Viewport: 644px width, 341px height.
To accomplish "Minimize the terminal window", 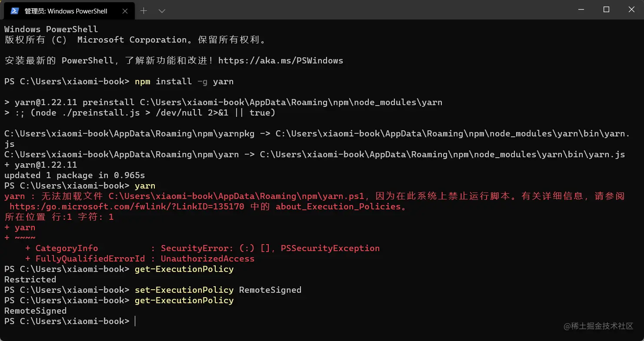I will click(582, 10).
